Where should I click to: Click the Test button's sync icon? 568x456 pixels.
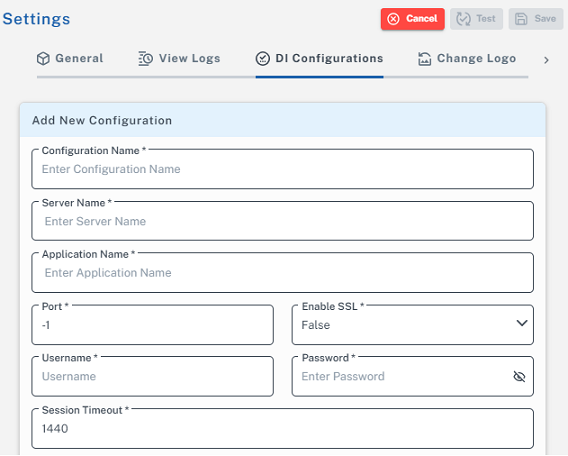463,19
